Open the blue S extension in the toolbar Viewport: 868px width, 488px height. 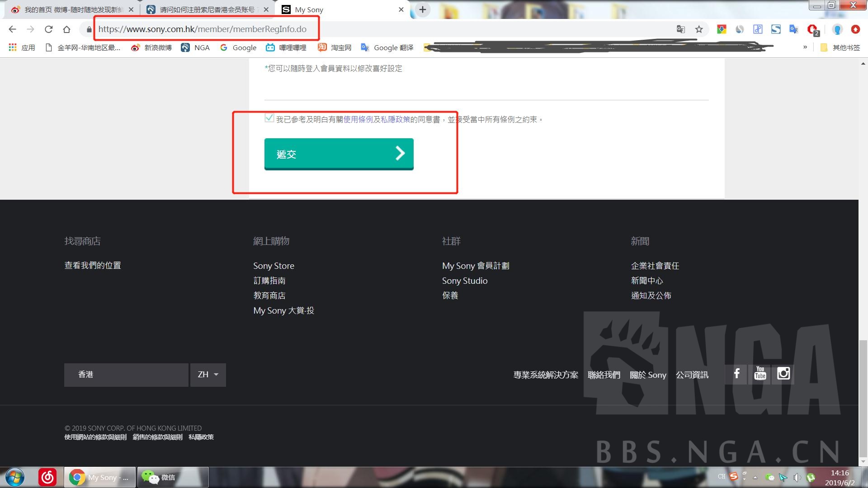tap(775, 29)
